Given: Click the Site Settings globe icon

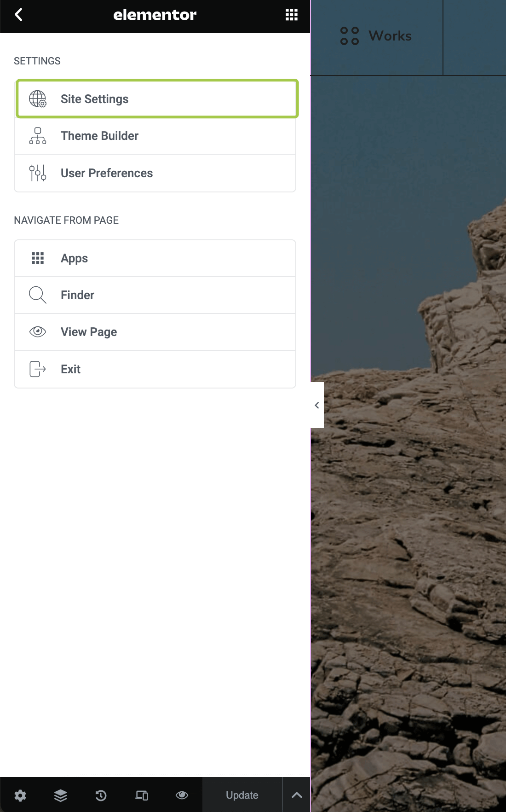Looking at the screenshot, I should 38,99.
